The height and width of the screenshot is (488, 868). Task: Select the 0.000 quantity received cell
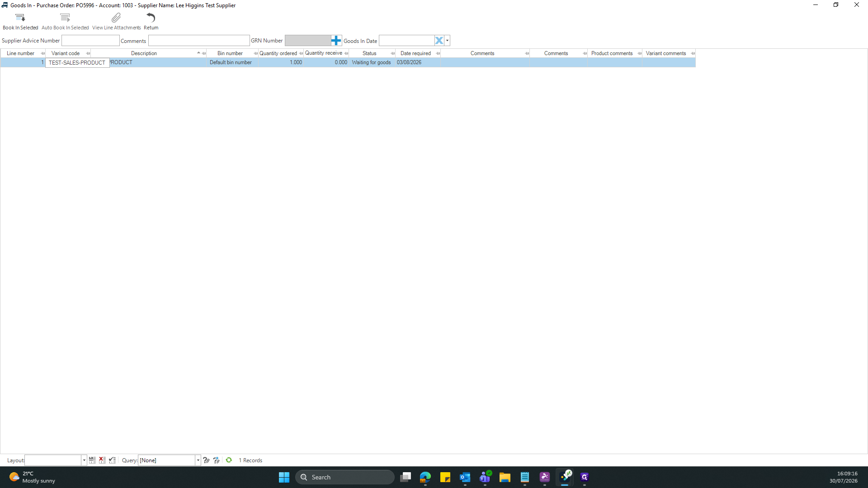coord(326,62)
